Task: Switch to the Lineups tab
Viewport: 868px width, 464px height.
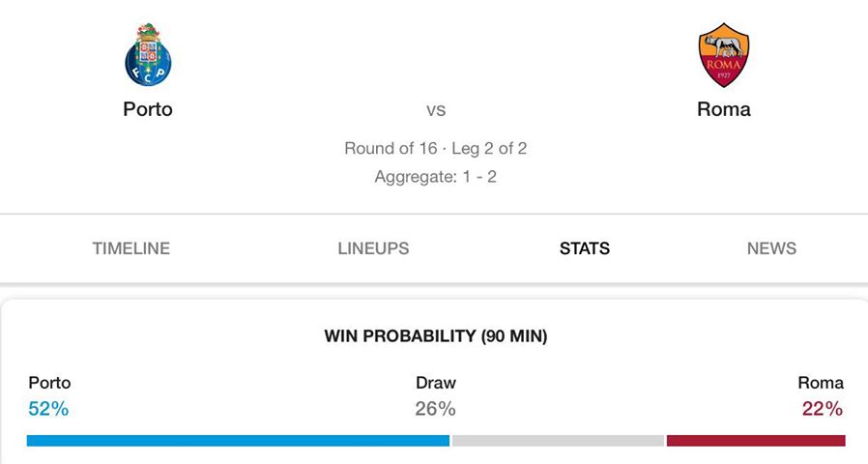Action: [373, 248]
